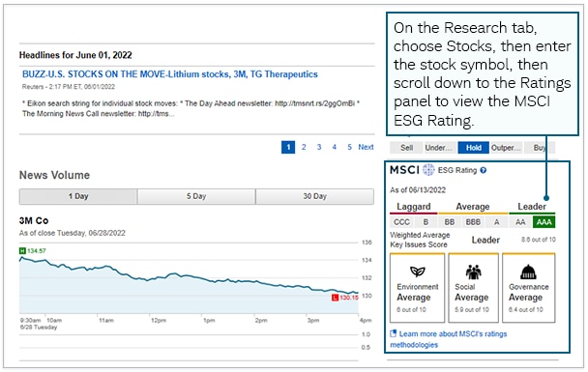This screenshot has width=588, height=372.
Task: Click the external link icon beside Learn more
Action: click(x=393, y=333)
